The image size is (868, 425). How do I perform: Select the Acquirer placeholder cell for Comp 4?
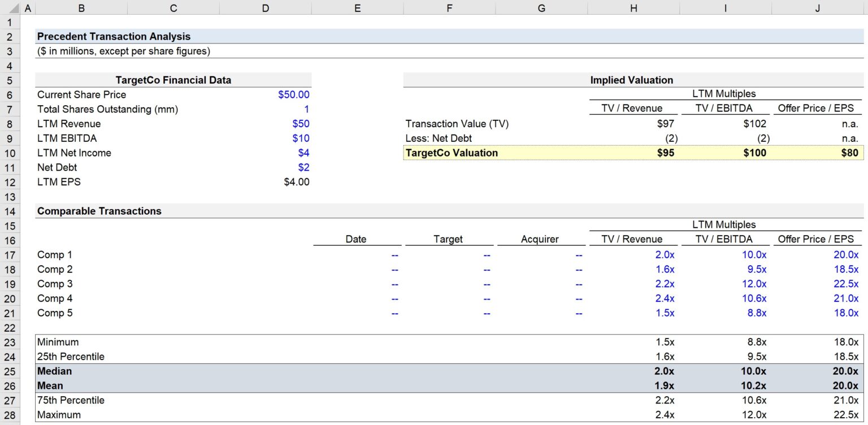tap(541, 298)
